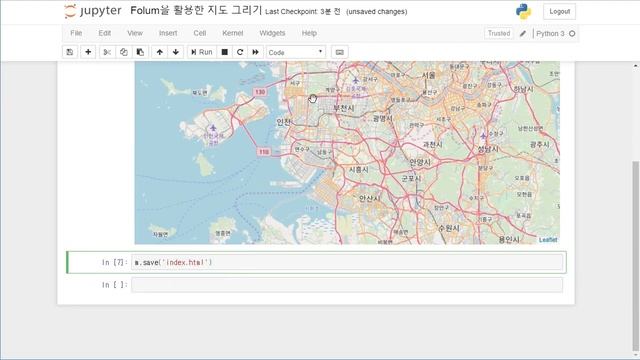Click the 시흥시 label on the map

358,169
